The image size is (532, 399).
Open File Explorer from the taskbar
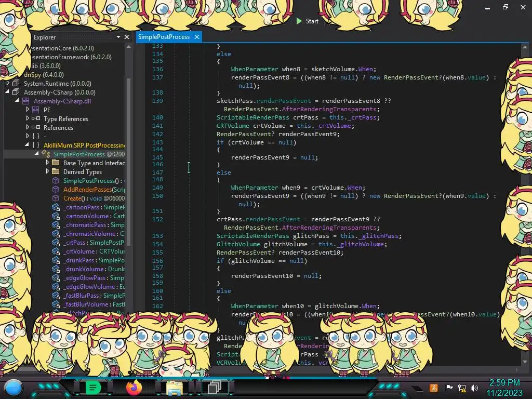[x=175, y=388]
